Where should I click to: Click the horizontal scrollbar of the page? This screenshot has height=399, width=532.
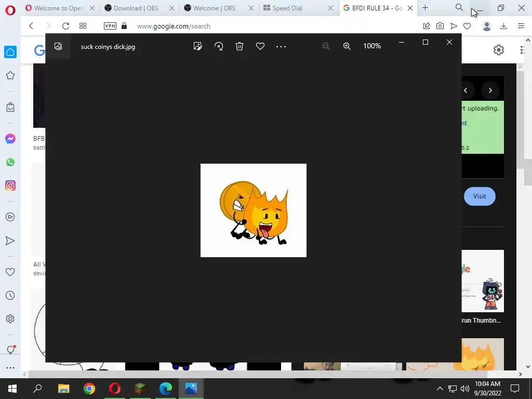point(258,374)
